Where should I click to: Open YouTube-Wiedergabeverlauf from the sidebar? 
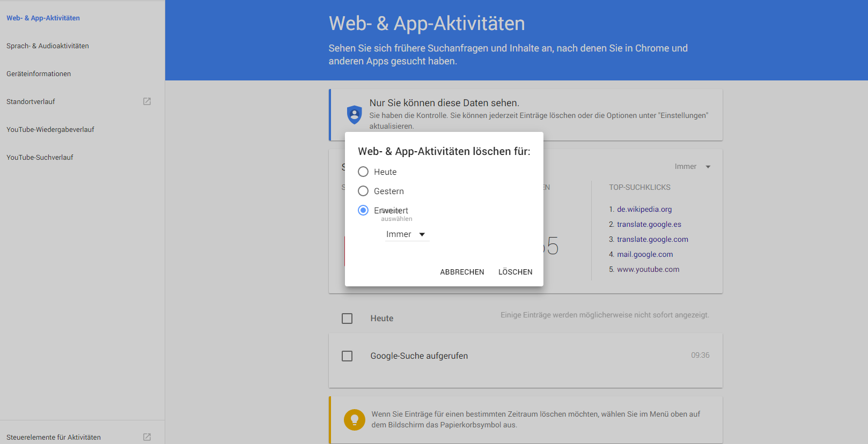click(x=50, y=130)
